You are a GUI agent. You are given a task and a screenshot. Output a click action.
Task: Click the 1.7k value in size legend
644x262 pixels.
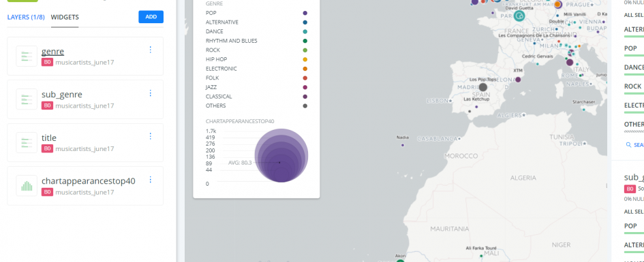tap(210, 131)
